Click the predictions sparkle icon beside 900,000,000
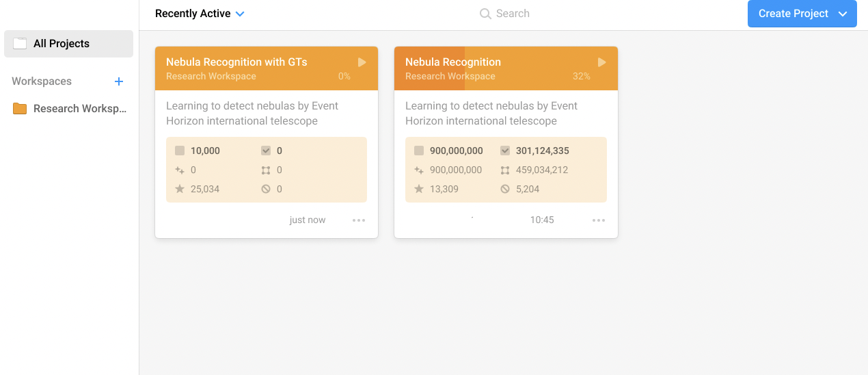Image resolution: width=868 pixels, height=375 pixels. [x=419, y=170]
